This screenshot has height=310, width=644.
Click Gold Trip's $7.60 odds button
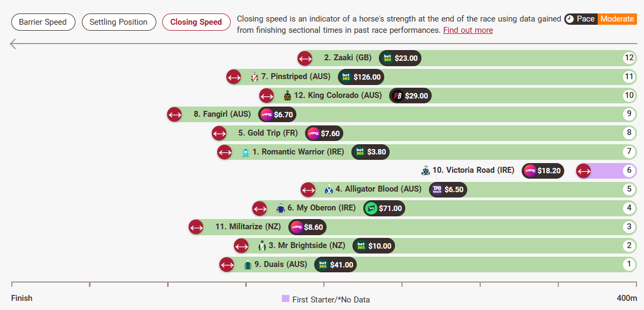pos(324,133)
